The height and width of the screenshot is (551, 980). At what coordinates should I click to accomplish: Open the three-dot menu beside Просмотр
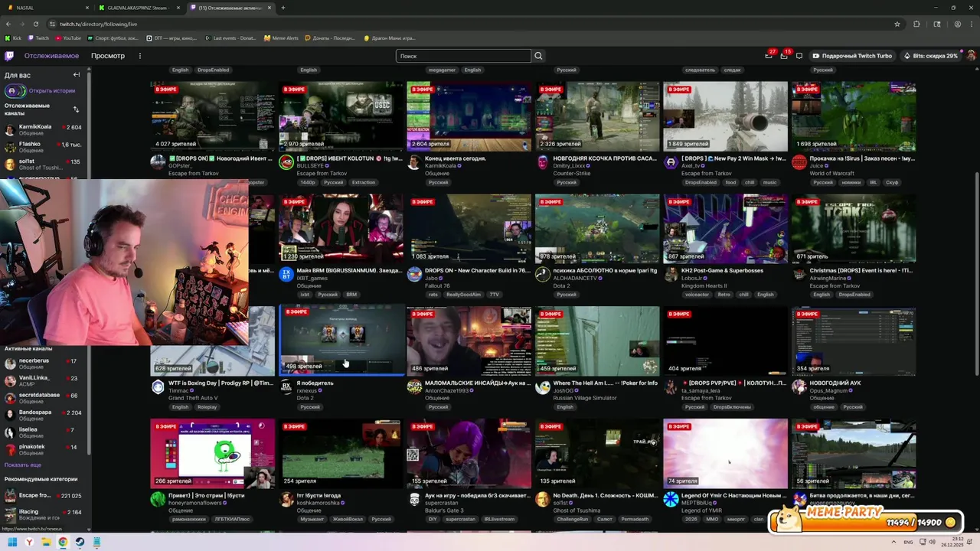click(140, 56)
